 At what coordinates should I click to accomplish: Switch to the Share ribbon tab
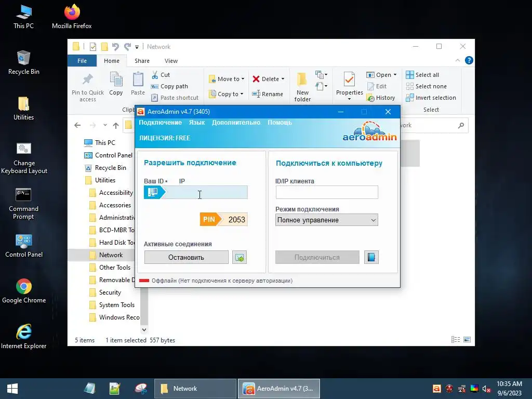tap(142, 61)
